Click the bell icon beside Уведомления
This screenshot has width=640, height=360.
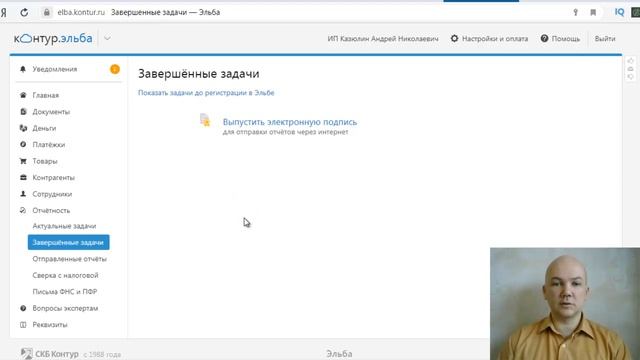[23, 69]
